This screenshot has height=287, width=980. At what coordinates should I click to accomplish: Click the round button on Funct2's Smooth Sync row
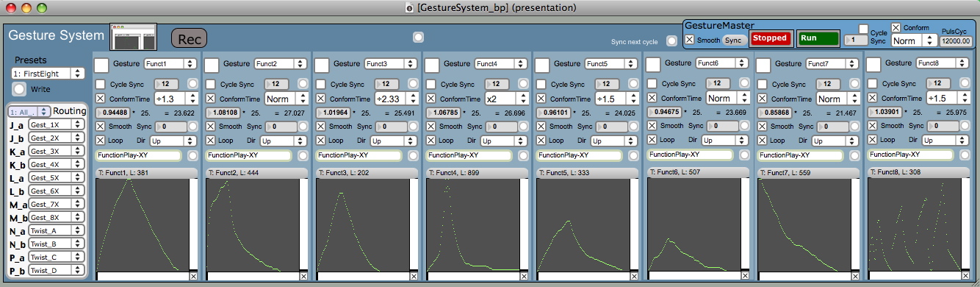(x=303, y=127)
